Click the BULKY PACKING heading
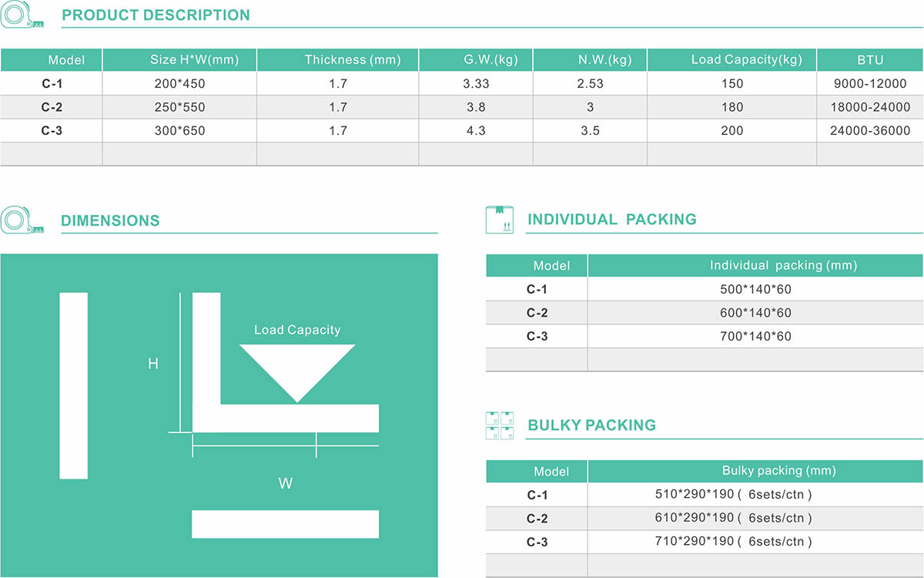Viewport: 924px width, 578px height. [x=591, y=425]
